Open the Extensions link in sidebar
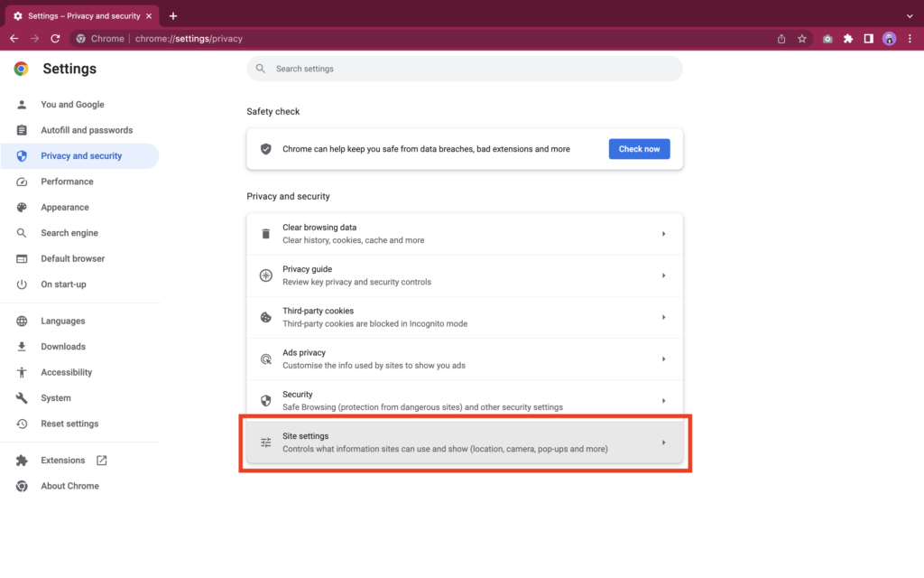 (x=63, y=460)
